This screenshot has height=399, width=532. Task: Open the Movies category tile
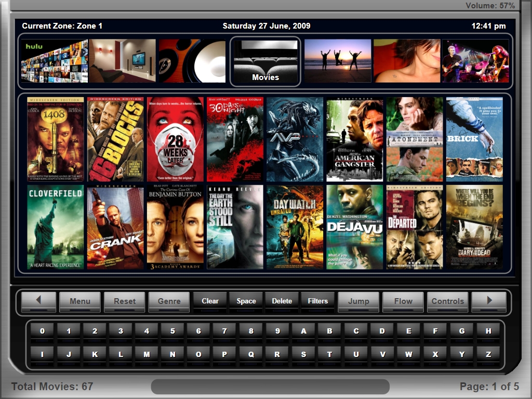pos(265,61)
